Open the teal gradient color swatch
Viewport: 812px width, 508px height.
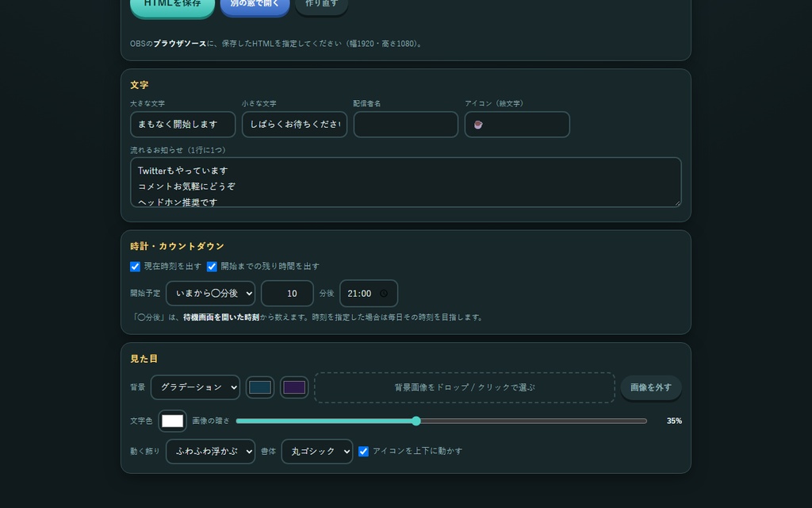(x=260, y=387)
